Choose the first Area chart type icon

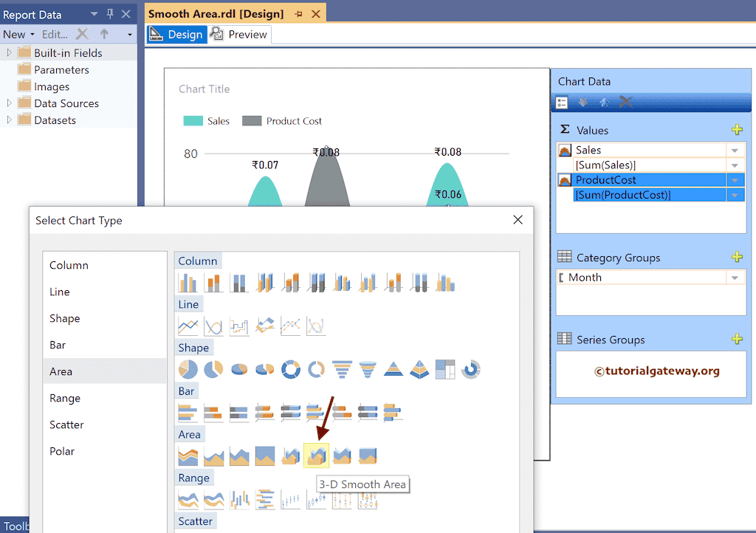click(x=188, y=455)
